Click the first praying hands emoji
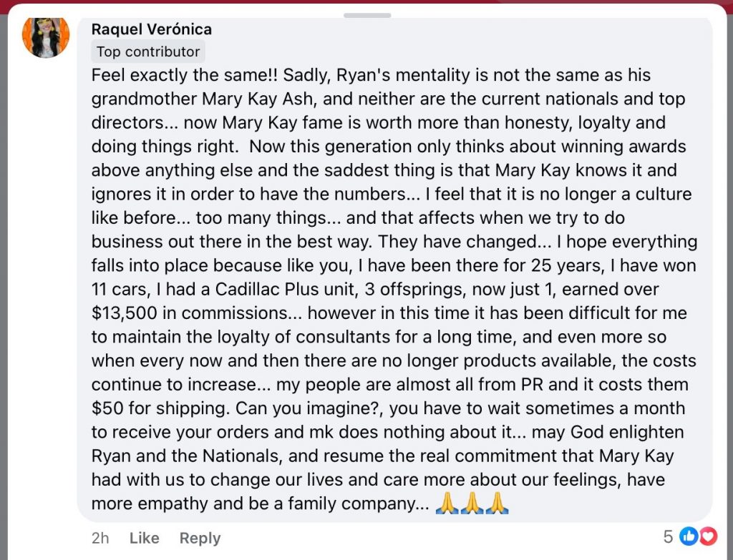The height and width of the screenshot is (560, 733). point(447,503)
